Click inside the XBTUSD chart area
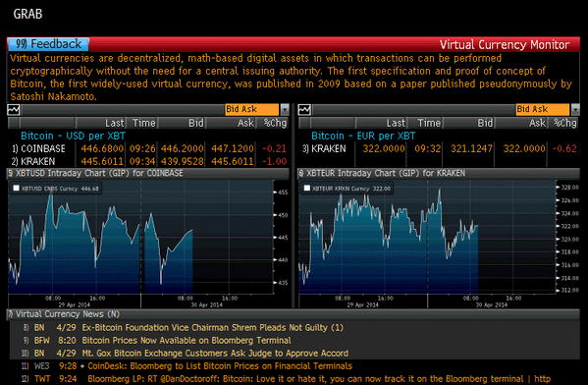 [140, 237]
